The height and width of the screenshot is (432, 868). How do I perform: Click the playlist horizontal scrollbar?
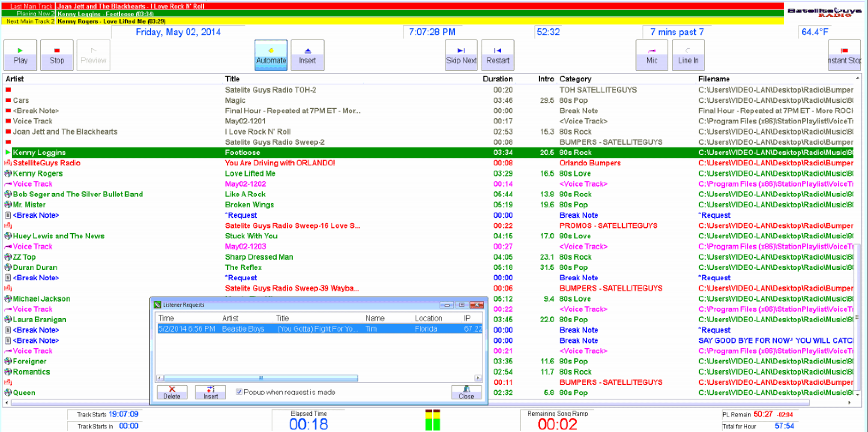point(410,403)
